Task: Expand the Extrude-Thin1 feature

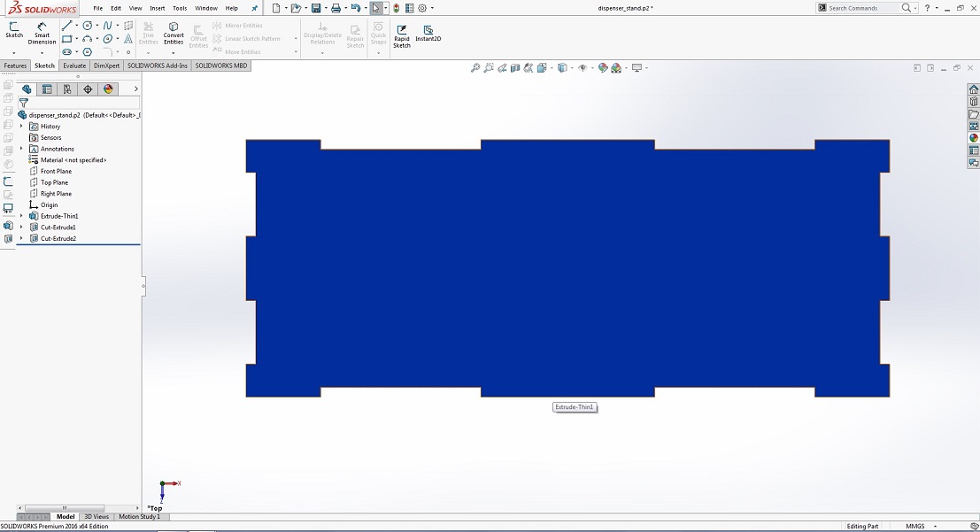Action: coord(21,216)
